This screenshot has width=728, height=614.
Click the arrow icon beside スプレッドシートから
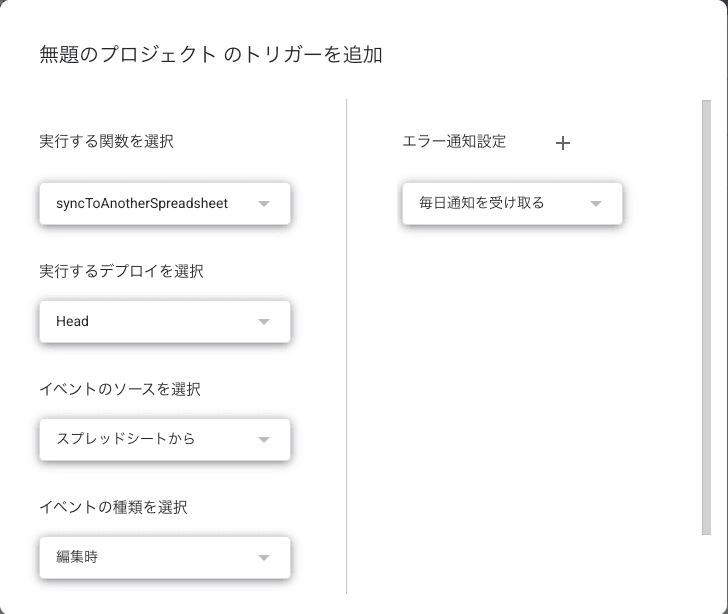(264, 440)
